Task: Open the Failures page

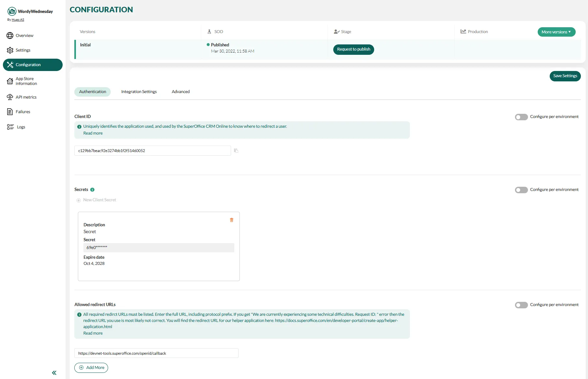Action: click(x=23, y=112)
